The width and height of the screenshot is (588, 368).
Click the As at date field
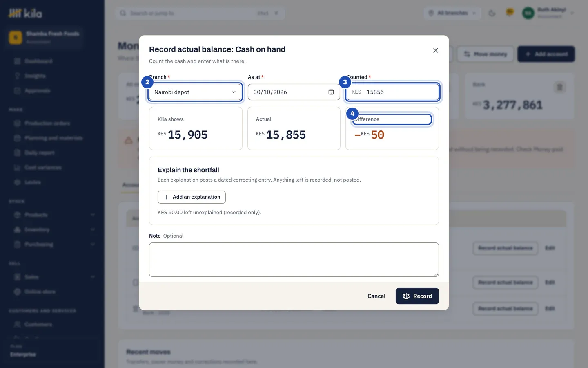point(294,92)
